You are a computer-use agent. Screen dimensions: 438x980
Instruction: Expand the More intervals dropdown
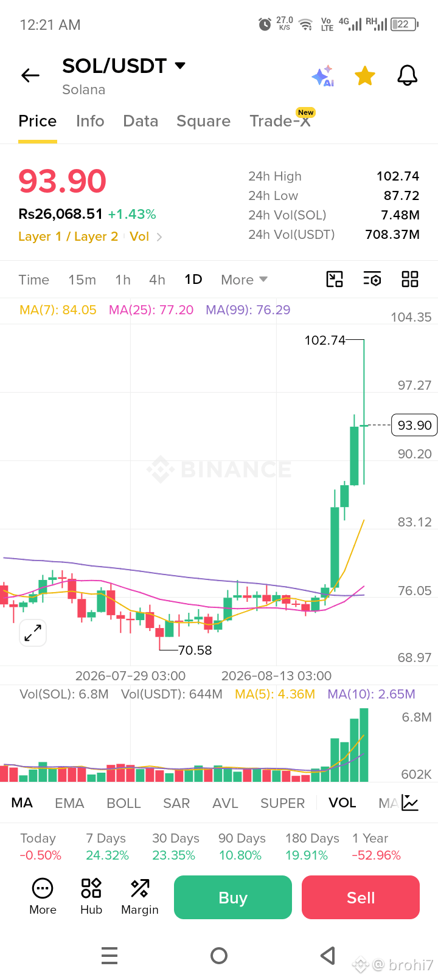[x=244, y=280]
